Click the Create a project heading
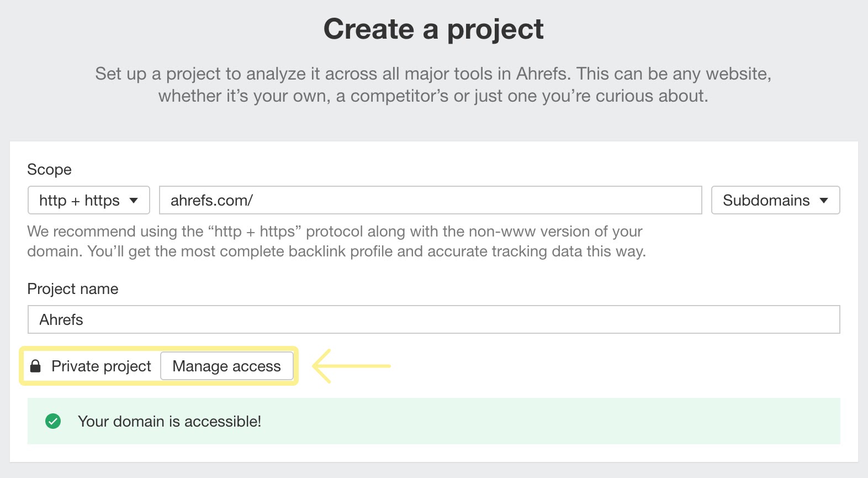The width and height of the screenshot is (868, 478). (x=433, y=29)
